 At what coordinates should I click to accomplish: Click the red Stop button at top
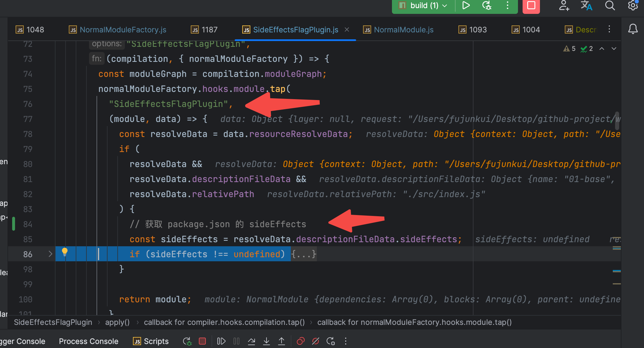531,6
